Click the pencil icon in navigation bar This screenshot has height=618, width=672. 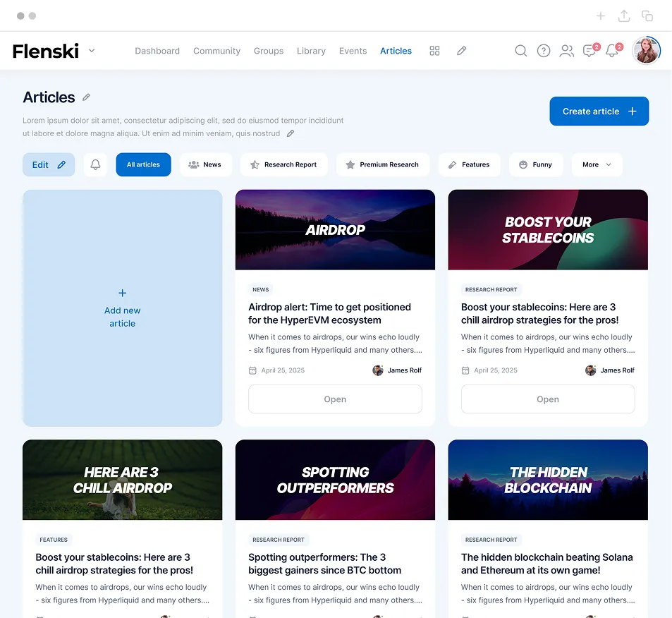[461, 51]
